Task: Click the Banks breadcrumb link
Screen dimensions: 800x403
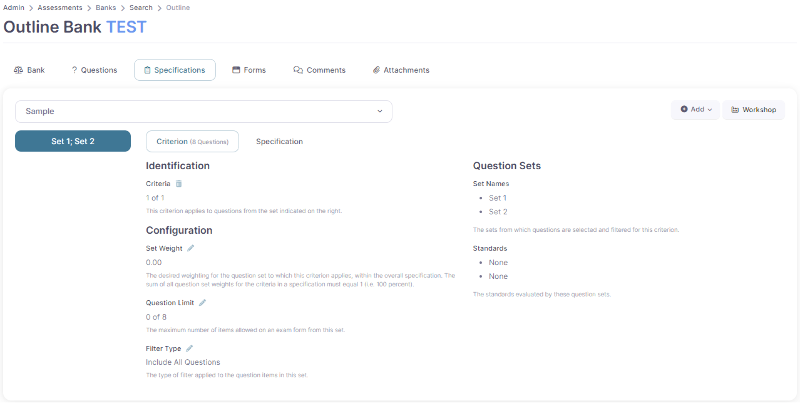Action: (x=105, y=8)
